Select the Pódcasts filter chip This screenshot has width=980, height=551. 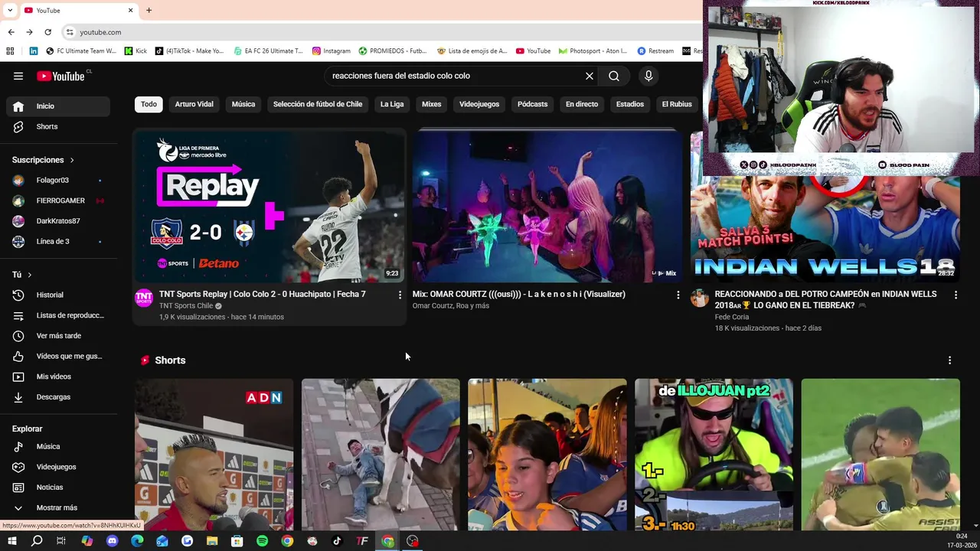532,104
